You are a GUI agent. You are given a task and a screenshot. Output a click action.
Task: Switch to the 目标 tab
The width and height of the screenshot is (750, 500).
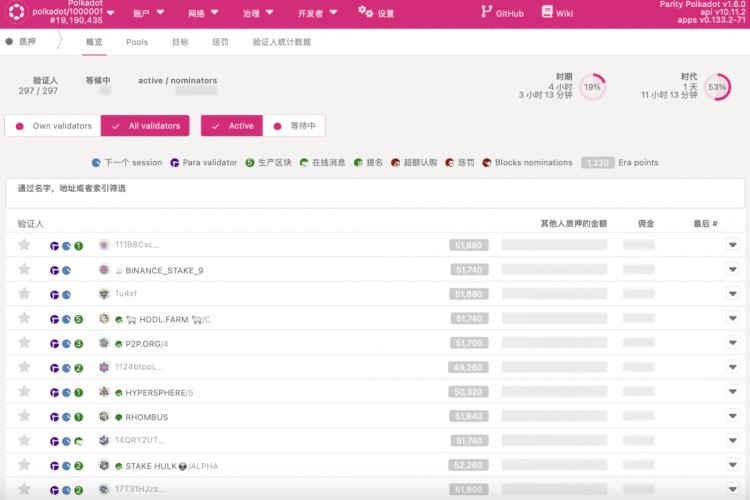coord(180,42)
